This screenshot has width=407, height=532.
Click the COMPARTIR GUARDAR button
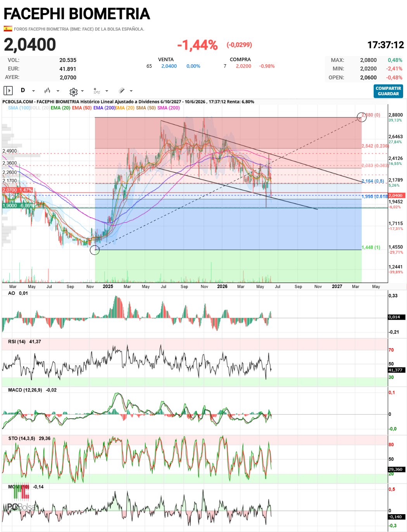[388, 91]
